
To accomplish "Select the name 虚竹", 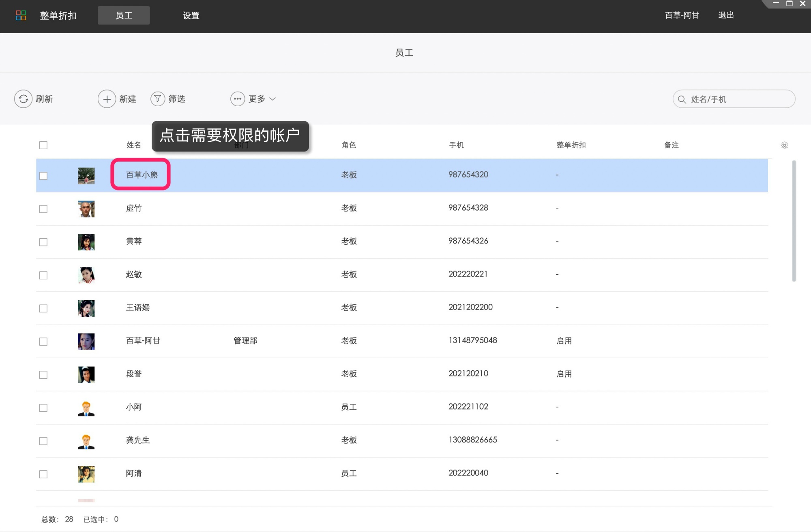I will click(x=134, y=208).
